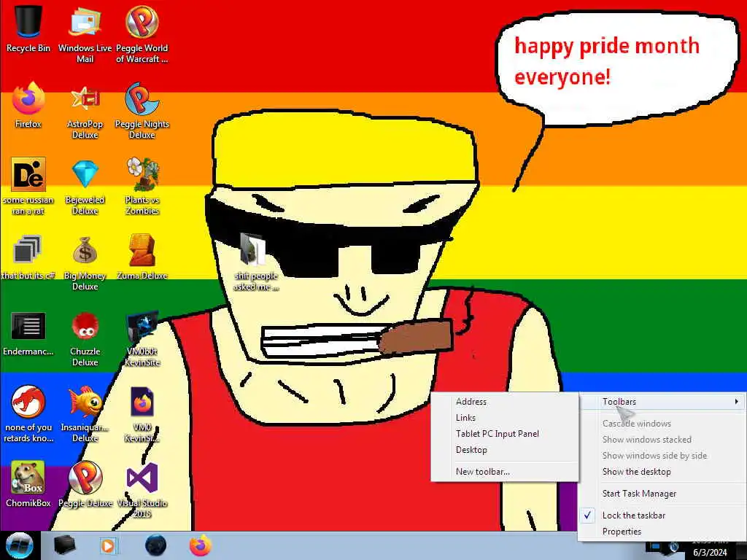
Task: Click the dark round taskbar icon
Action: pos(156,545)
